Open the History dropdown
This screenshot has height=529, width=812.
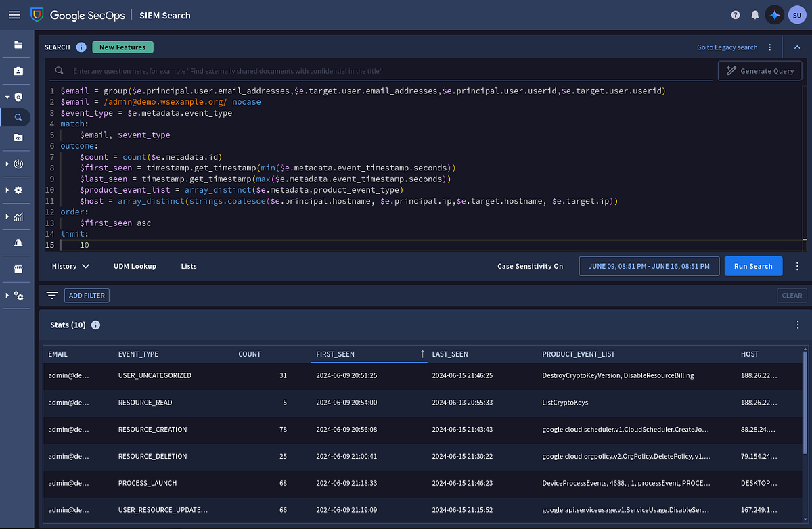70,266
